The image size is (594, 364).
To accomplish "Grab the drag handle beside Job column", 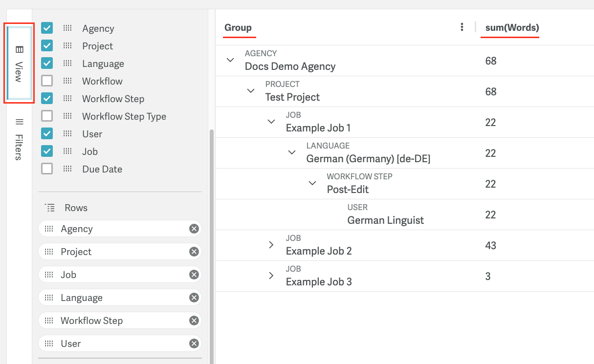I will (x=67, y=151).
